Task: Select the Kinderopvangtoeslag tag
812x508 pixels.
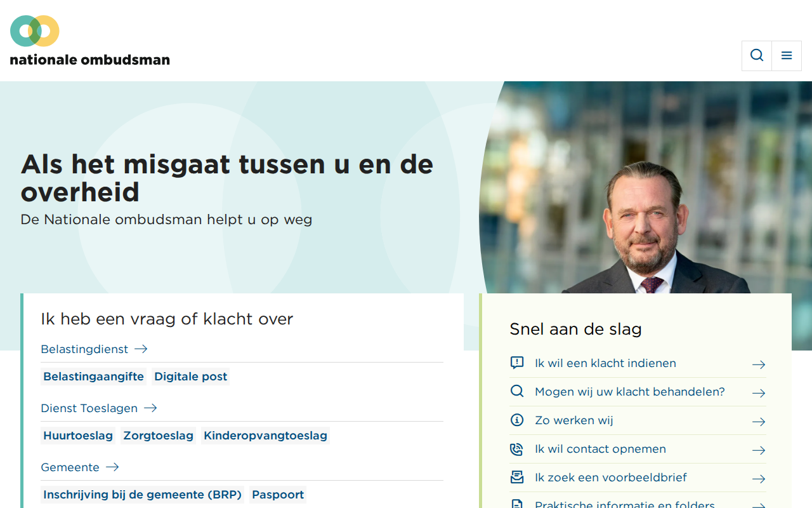Action: tap(266, 436)
